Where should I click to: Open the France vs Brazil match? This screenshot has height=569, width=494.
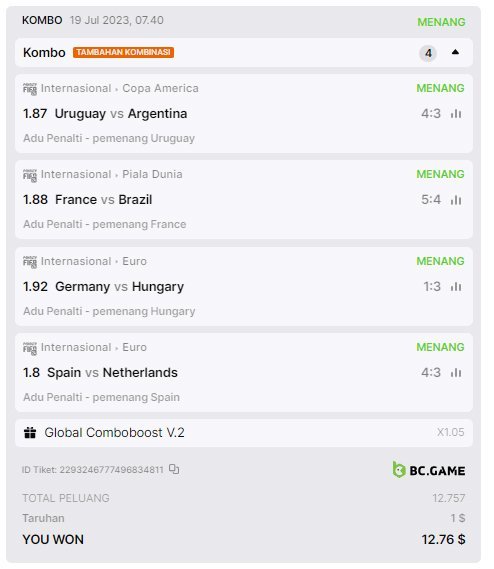(103, 200)
